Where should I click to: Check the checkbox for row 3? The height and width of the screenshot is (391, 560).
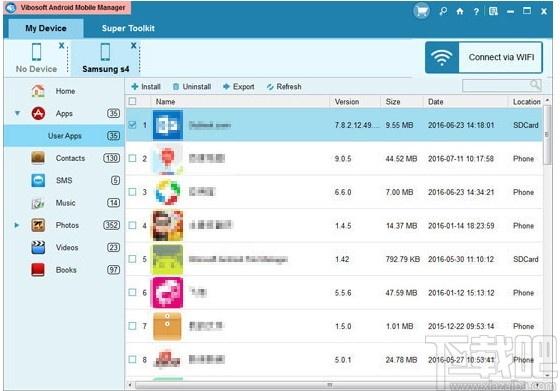tap(132, 192)
